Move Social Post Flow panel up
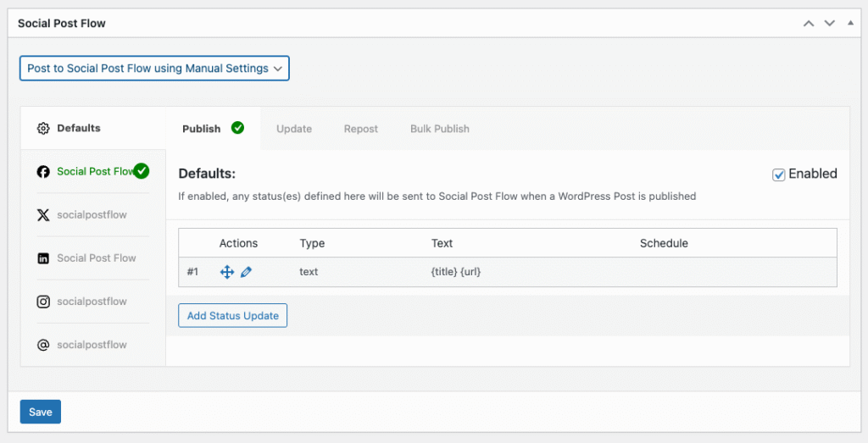The width and height of the screenshot is (868, 443). pyautogui.click(x=809, y=23)
